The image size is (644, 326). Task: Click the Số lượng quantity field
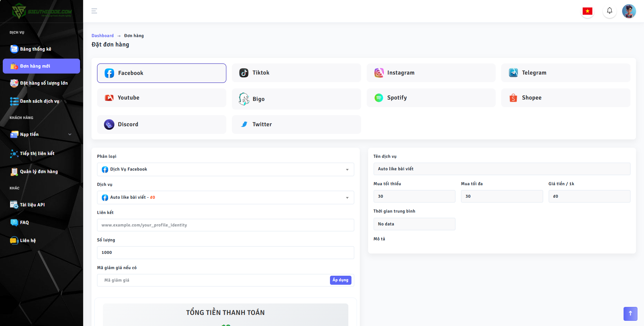tap(225, 252)
